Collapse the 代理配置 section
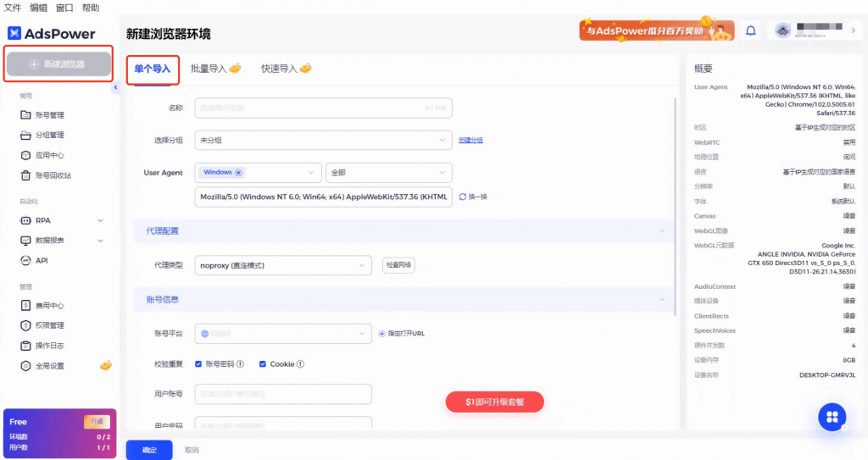 pos(661,231)
